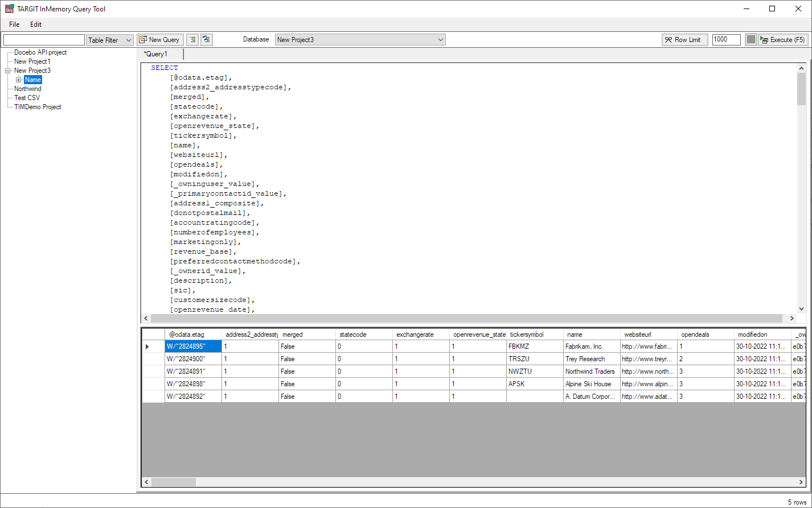Click the TARGIT app icon in title bar
Viewport: 812px width, 508px height.
9,9
